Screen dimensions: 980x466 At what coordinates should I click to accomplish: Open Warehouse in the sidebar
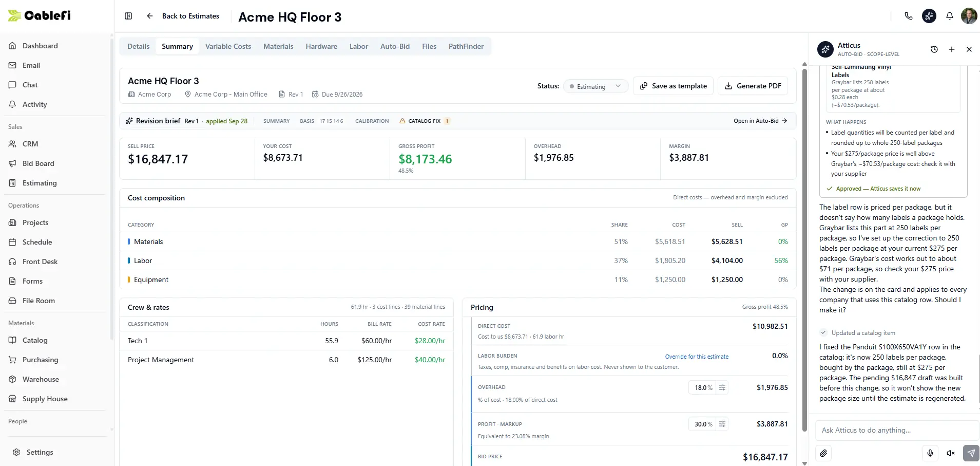[x=41, y=379]
